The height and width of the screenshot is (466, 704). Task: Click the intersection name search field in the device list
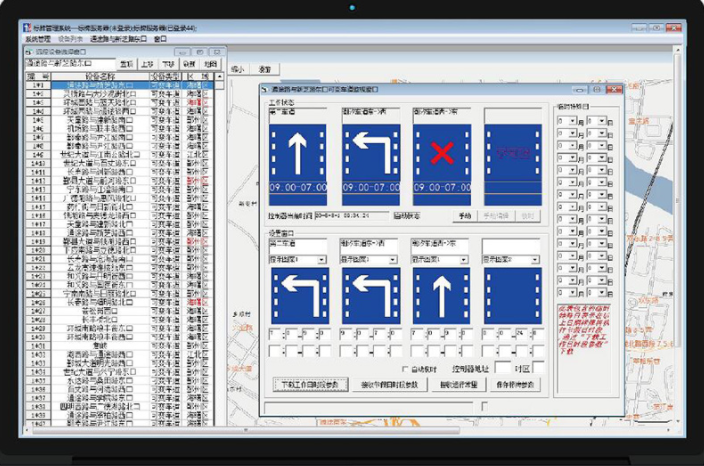pyautogui.click(x=70, y=63)
